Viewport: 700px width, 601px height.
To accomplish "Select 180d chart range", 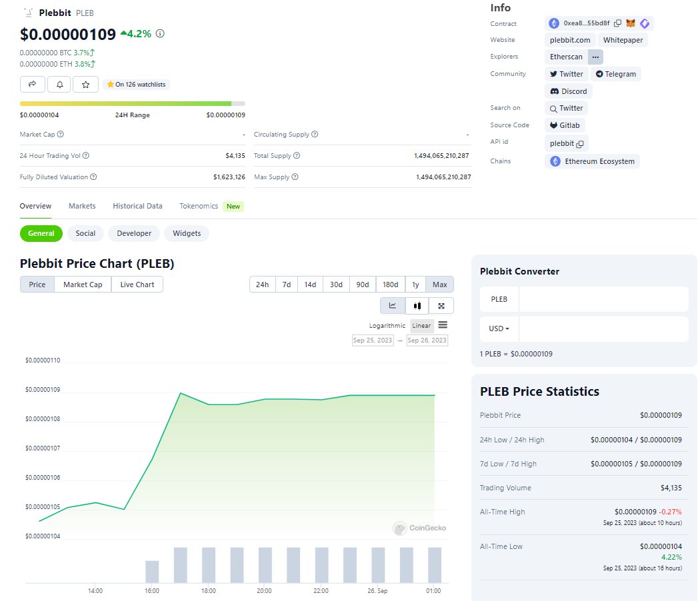I will point(390,285).
